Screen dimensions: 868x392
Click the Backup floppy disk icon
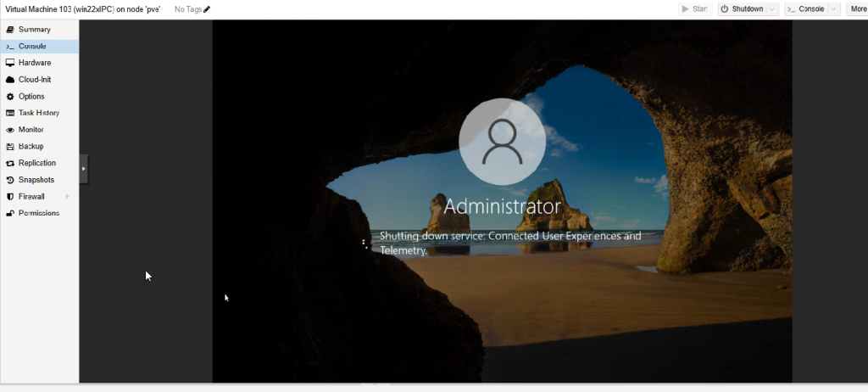pyautogui.click(x=10, y=147)
